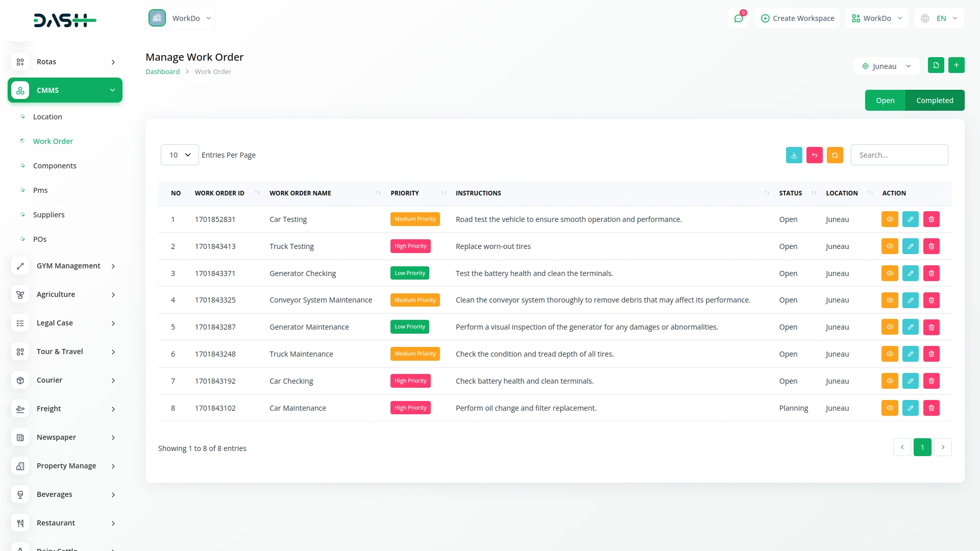Click the orange reload icon near search
The width and height of the screenshot is (980, 551).
pyautogui.click(x=835, y=155)
